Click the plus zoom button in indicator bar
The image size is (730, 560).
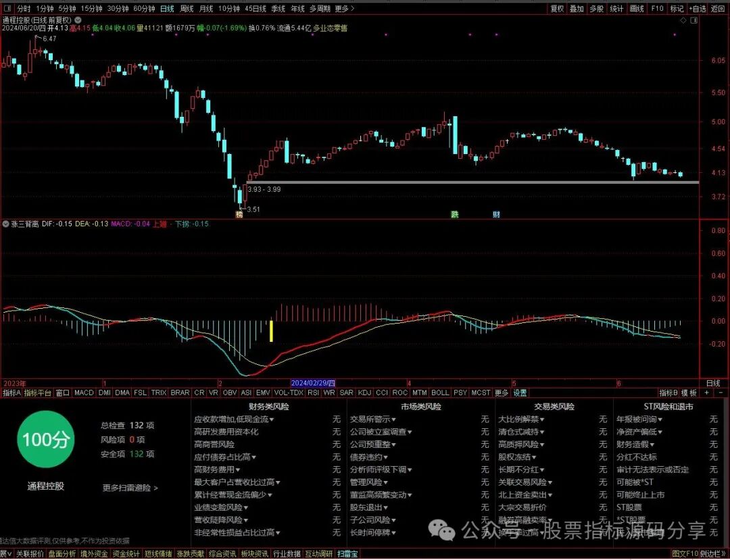(707, 392)
